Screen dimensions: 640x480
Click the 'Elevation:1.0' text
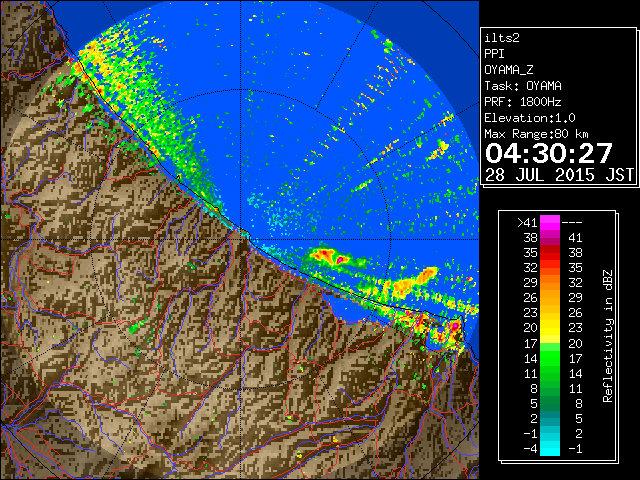[530, 118]
